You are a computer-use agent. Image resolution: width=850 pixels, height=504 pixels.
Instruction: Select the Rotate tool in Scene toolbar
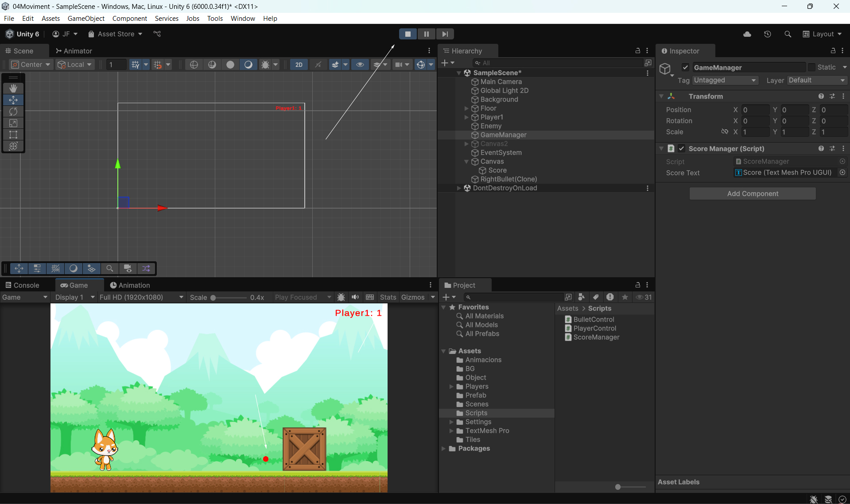pos(13,112)
